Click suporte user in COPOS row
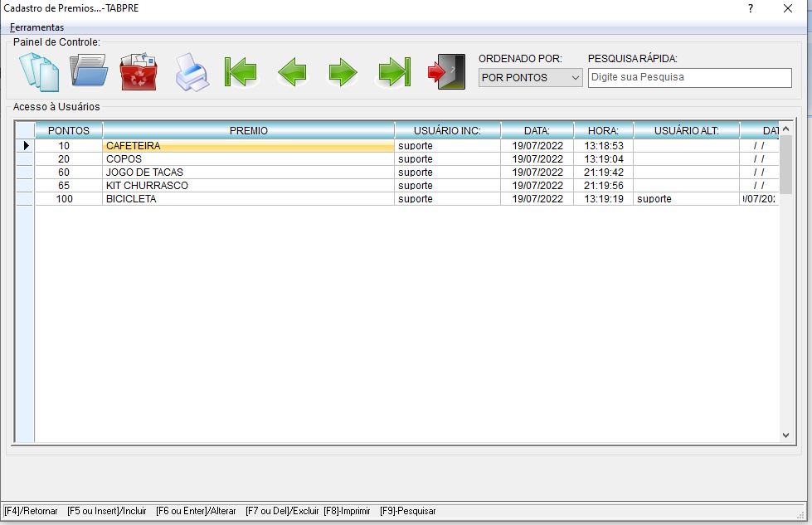The image size is (812, 525). [x=447, y=159]
